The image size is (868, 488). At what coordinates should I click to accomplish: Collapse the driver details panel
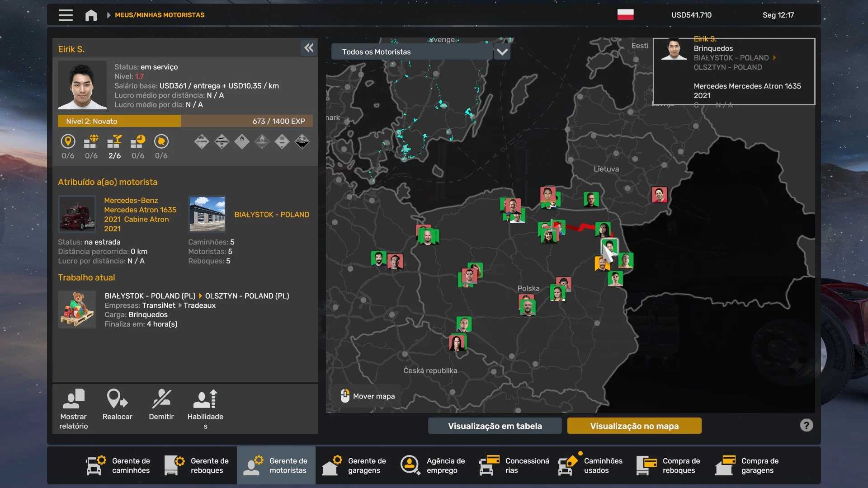click(x=309, y=48)
